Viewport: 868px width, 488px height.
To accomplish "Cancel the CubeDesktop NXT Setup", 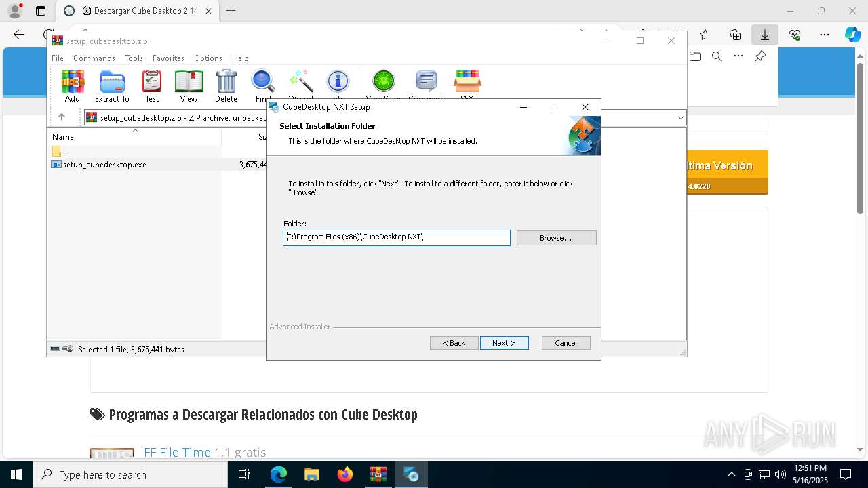I will click(566, 343).
